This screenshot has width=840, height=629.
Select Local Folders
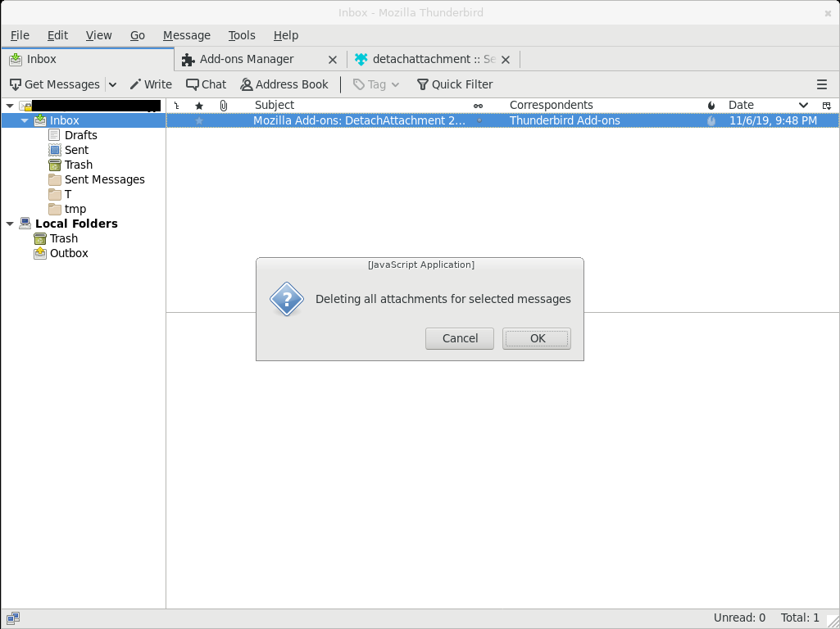click(x=76, y=224)
